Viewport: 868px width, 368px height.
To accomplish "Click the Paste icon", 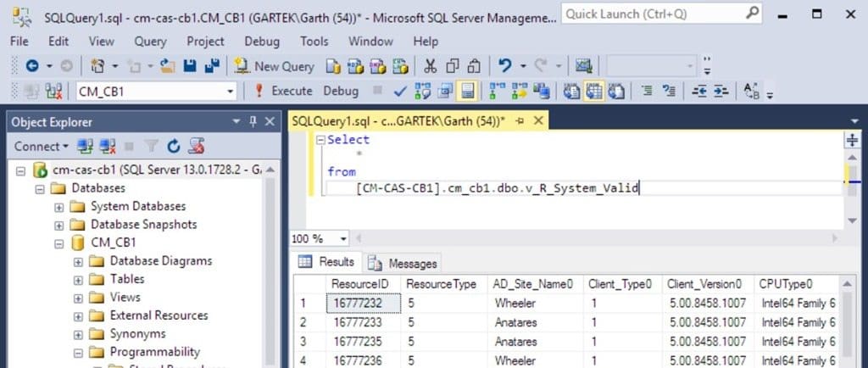I will point(474,66).
